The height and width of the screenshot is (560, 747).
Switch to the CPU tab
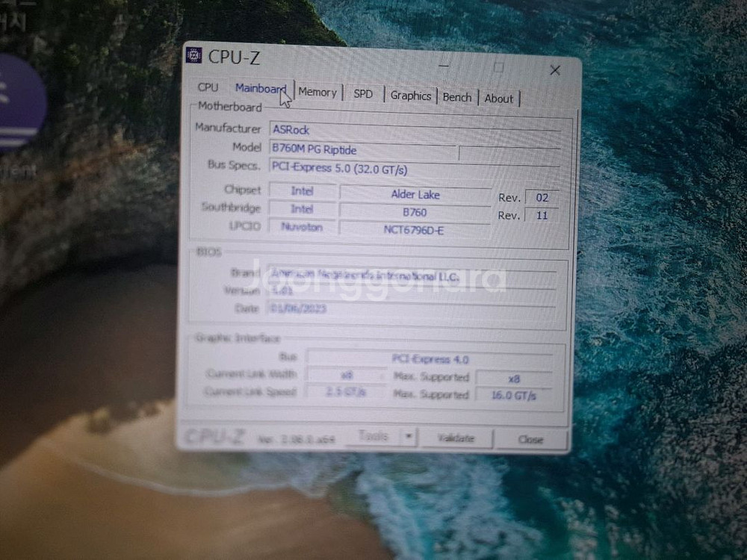pyautogui.click(x=207, y=87)
